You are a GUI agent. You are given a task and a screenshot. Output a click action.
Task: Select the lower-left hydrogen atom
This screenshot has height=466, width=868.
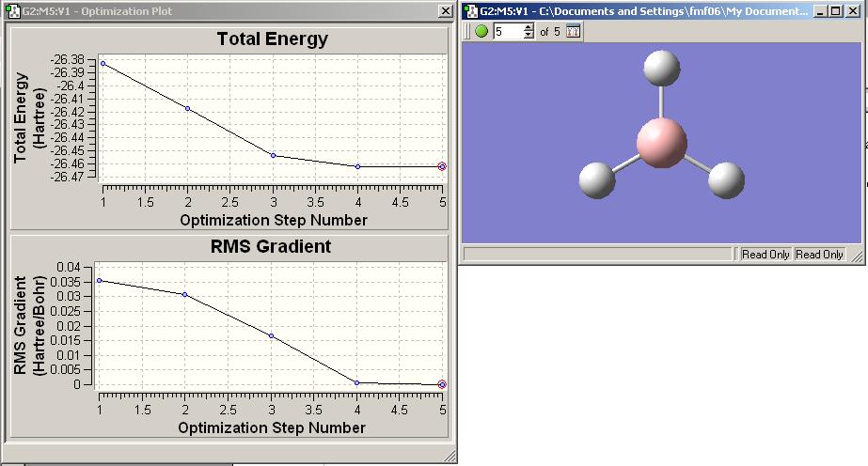(597, 180)
